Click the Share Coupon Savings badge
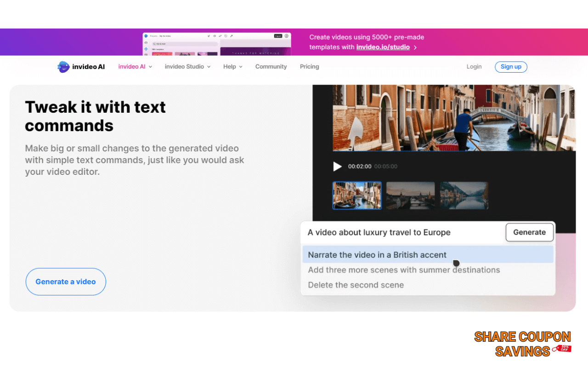588x368 pixels. (x=523, y=344)
